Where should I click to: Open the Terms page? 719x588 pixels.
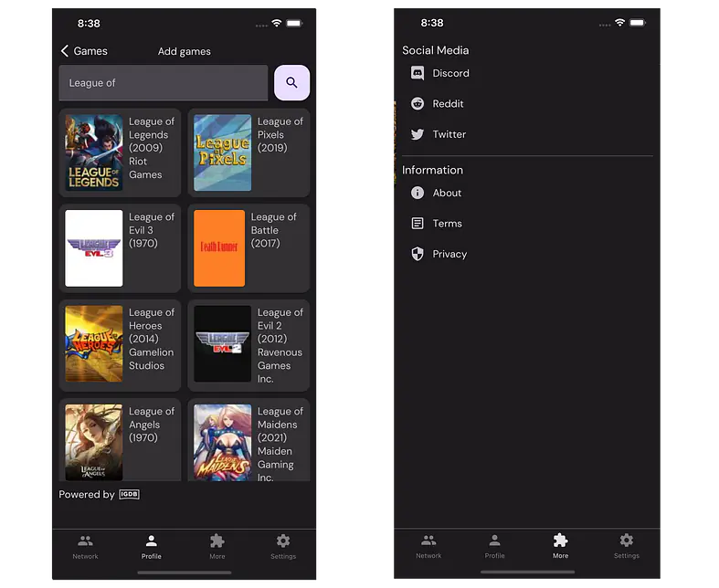(447, 223)
